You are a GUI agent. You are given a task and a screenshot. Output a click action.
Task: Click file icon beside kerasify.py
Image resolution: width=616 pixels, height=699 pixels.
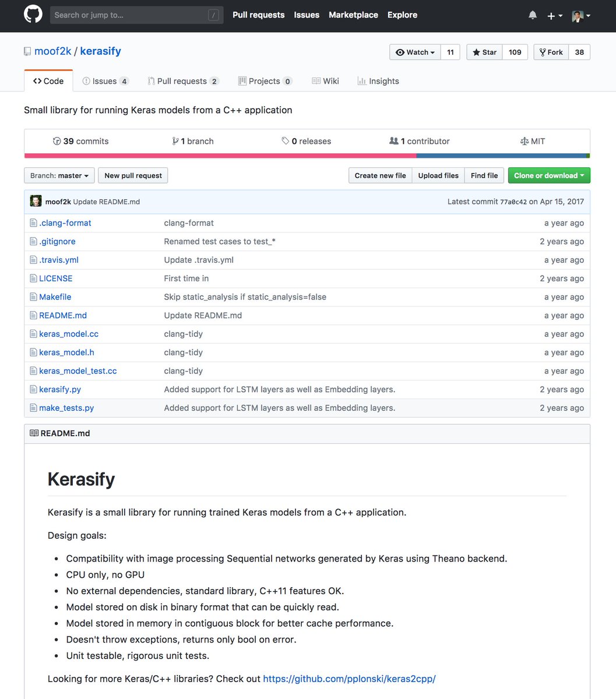(x=34, y=389)
